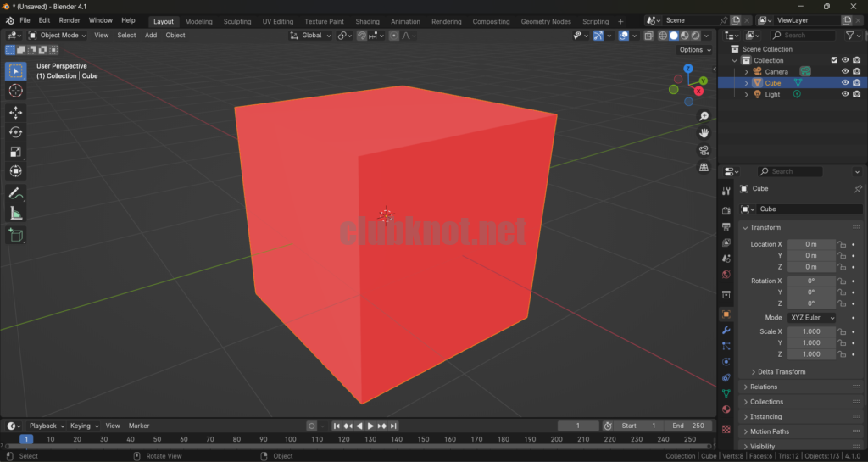The height and width of the screenshot is (462, 868).
Task: Switch to the Sculpting workspace tab
Action: pos(237,21)
